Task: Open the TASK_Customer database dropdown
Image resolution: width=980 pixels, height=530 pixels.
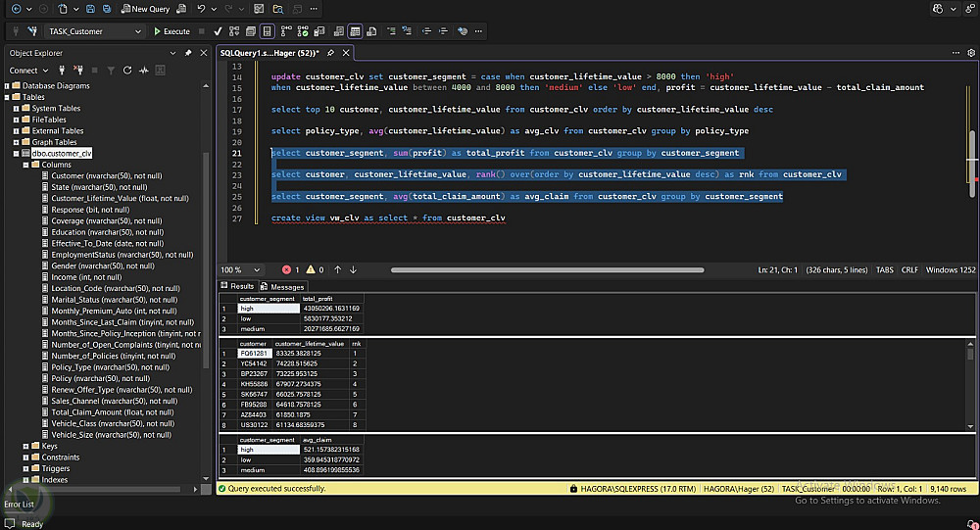Action: click(x=136, y=31)
